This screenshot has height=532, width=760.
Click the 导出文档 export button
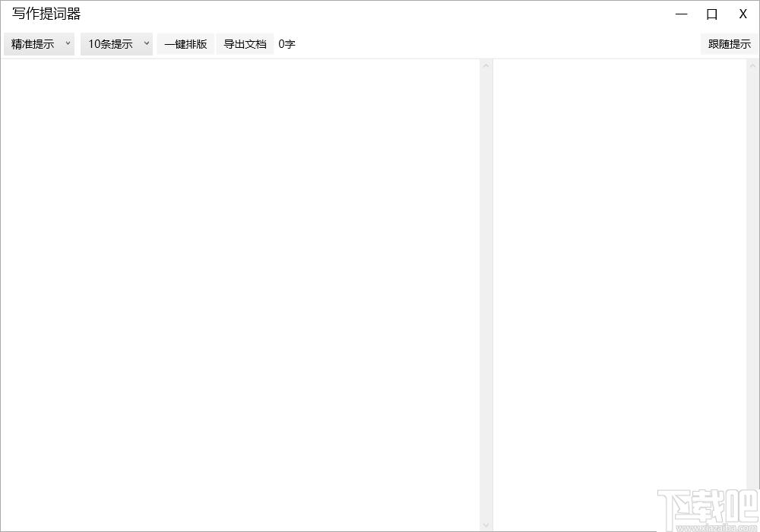point(245,44)
